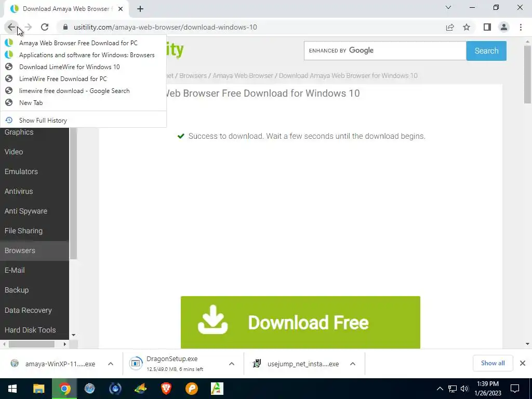The height and width of the screenshot is (399, 532).
Task: Open Amaya Web Browser breadcrumb link
Action: [x=243, y=76]
